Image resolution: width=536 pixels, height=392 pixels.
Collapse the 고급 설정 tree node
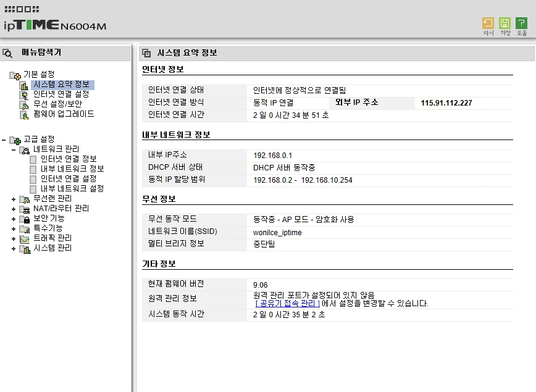[x=4, y=140]
